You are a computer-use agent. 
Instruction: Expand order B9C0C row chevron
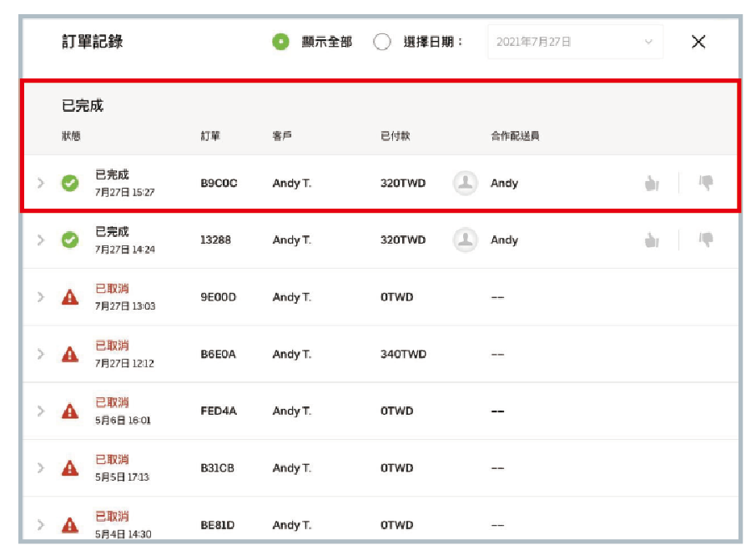tap(41, 184)
